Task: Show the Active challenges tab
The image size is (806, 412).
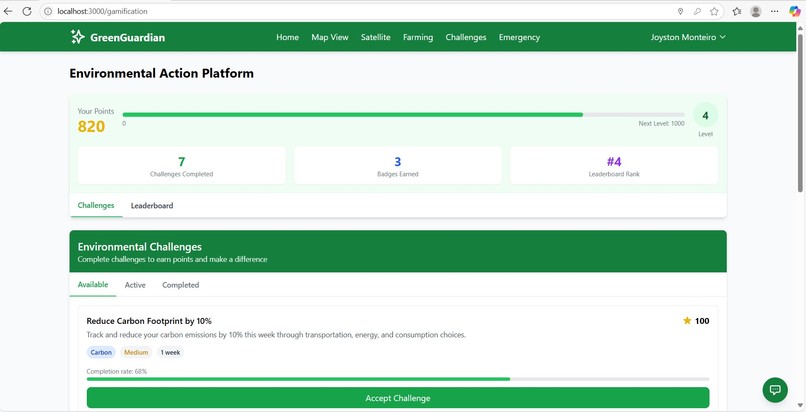Action: tap(135, 285)
